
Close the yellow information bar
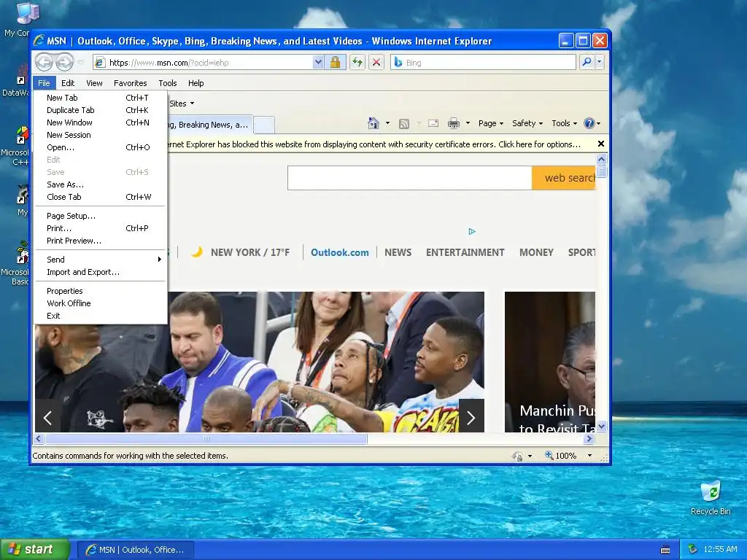pos(601,144)
